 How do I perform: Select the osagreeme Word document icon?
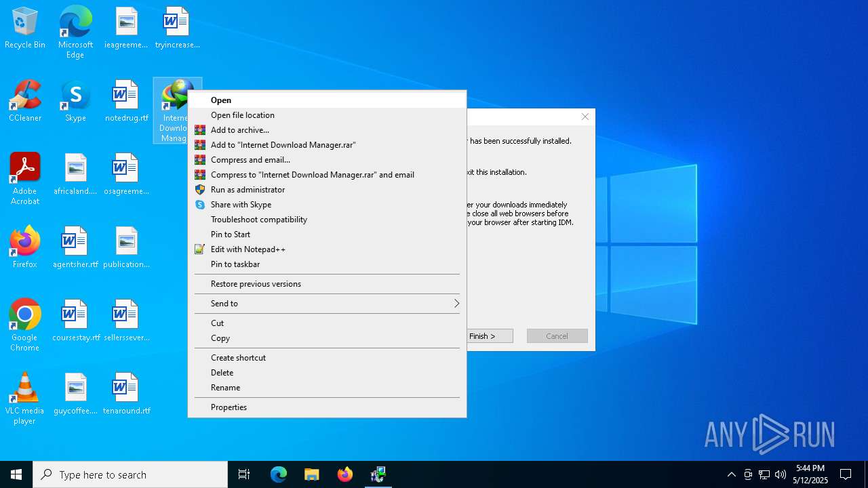[x=126, y=175]
